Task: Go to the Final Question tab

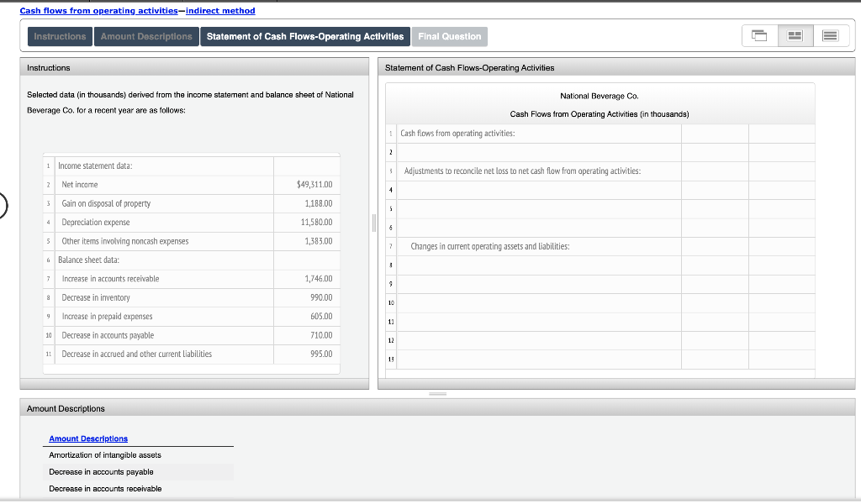Action: (448, 36)
